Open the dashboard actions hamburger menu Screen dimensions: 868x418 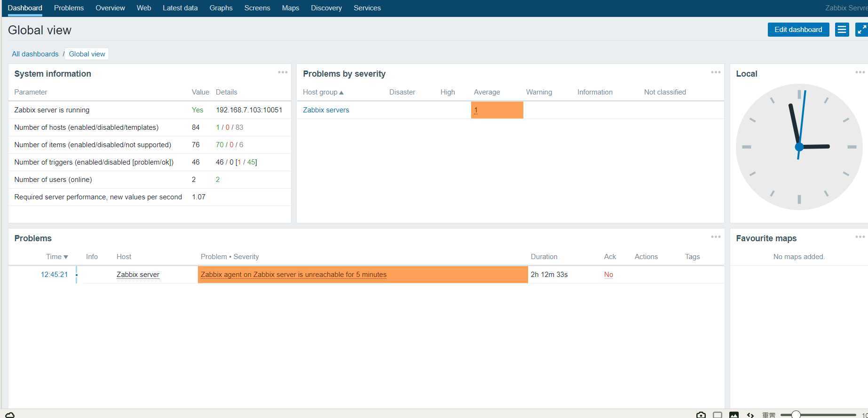[842, 30]
